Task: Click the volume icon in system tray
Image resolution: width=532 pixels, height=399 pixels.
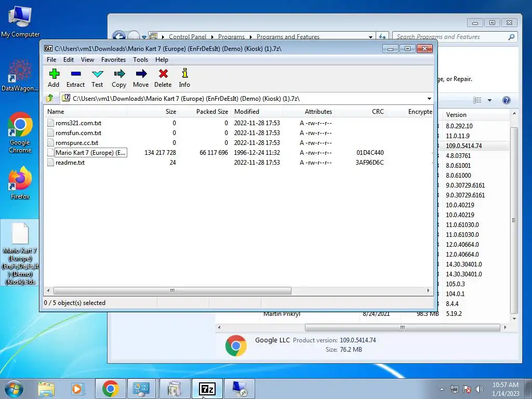Action: click(x=480, y=389)
